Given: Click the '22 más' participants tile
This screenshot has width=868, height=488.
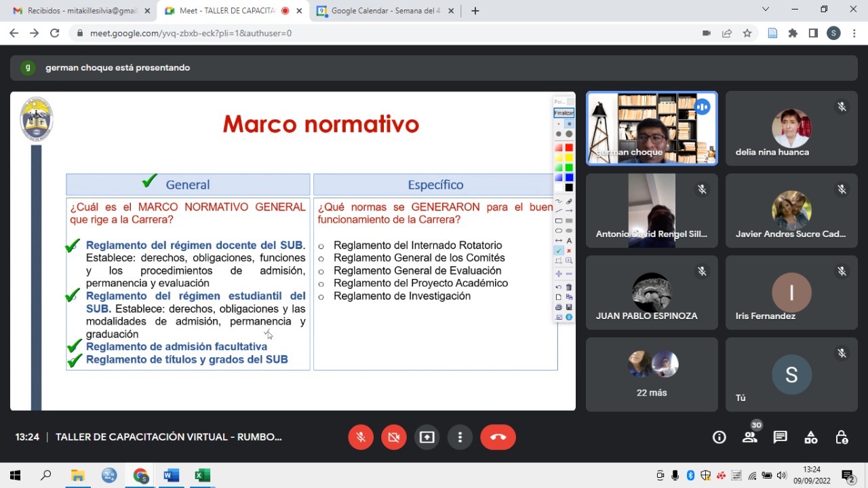Looking at the screenshot, I should (652, 375).
